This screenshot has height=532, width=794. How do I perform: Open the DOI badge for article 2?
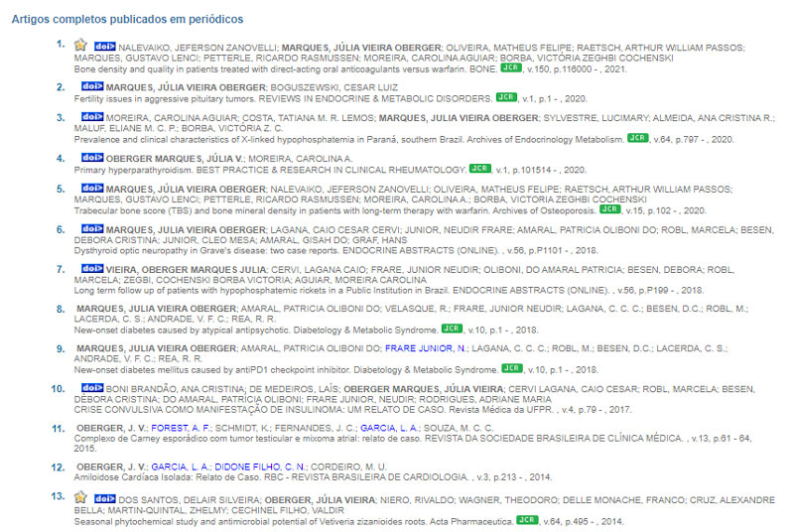(92, 87)
